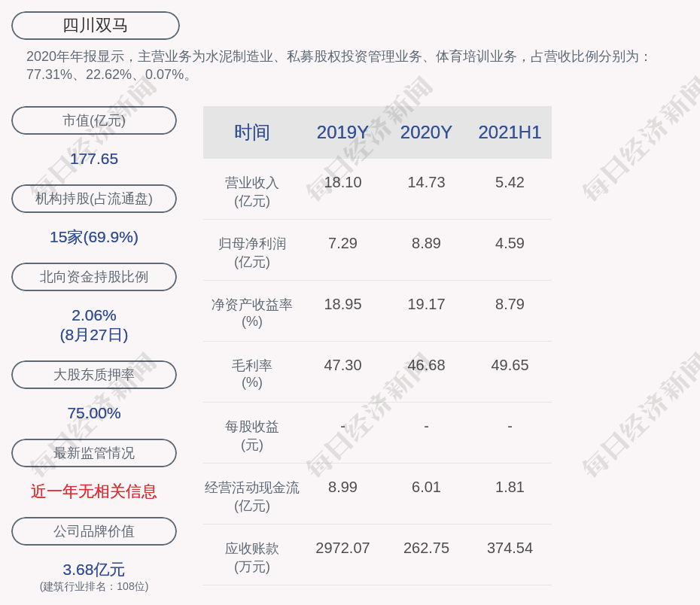700x605 pixels.
Task: Click cash flow value 8.99
Action: click(x=342, y=487)
